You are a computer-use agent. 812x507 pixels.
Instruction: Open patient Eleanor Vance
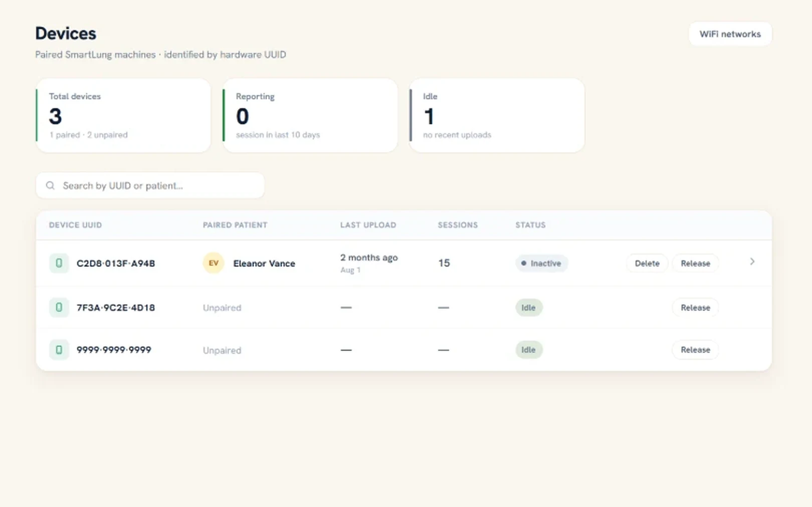[264, 263]
